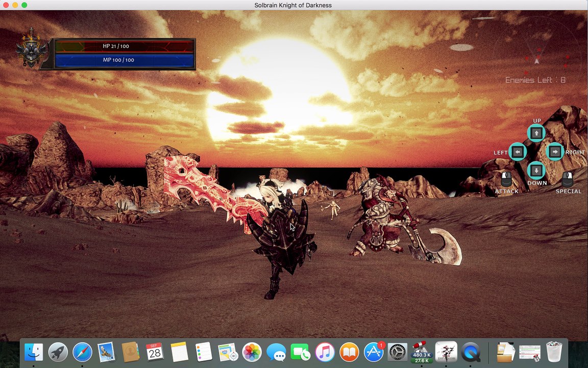The image size is (588, 368).
Task: Open FaceTime from the dock
Action: (x=300, y=352)
